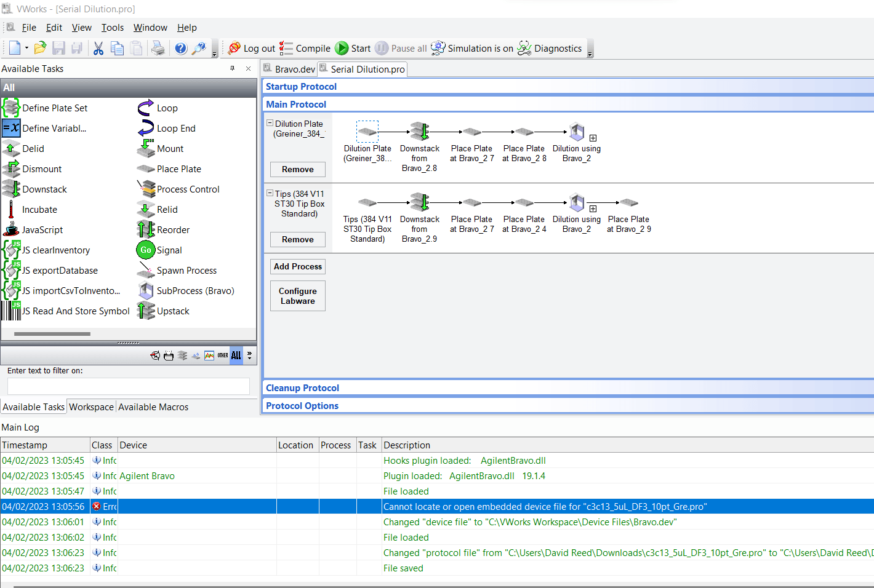Click the Add Process button
874x588 pixels.
[x=298, y=266]
